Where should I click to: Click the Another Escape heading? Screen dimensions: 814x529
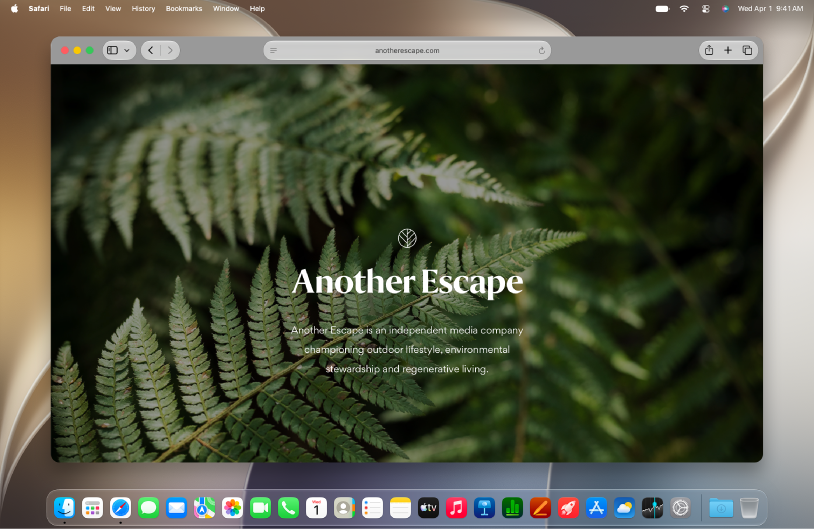(x=408, y=282)
